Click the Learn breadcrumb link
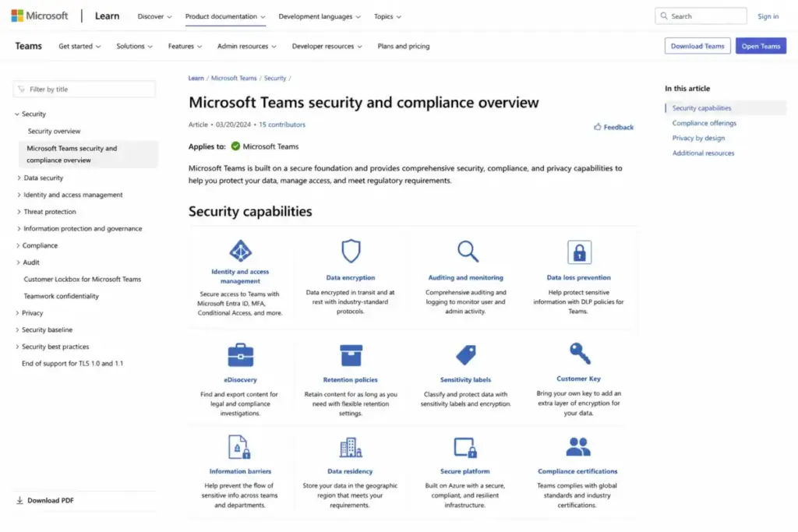Image resolution: width=798 pixels, height=532 pixels. pos(196,78)
